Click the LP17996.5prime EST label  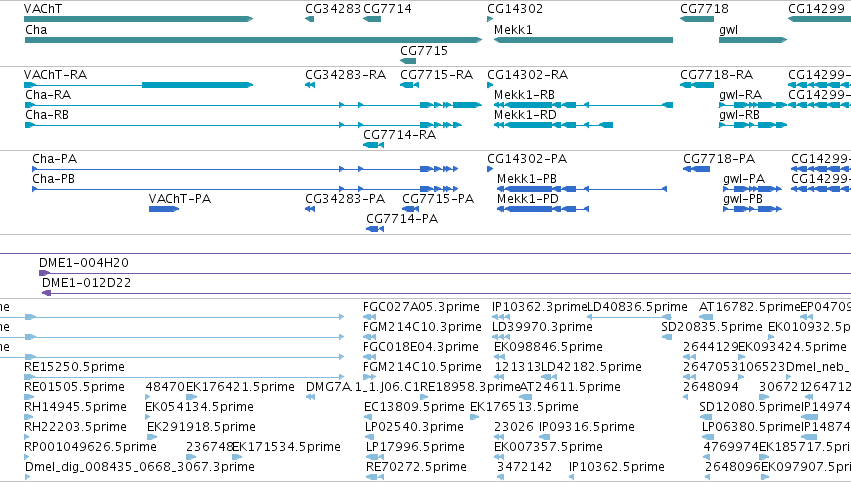415,447
